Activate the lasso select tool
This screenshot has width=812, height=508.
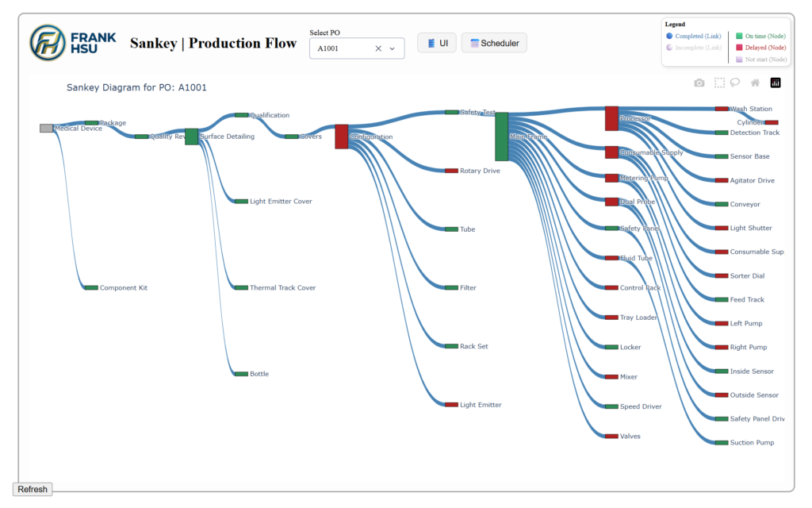coord(735,82)
